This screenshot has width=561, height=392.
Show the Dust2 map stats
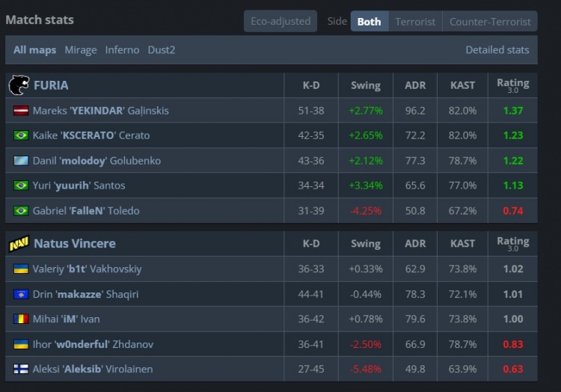pos(162,50)
